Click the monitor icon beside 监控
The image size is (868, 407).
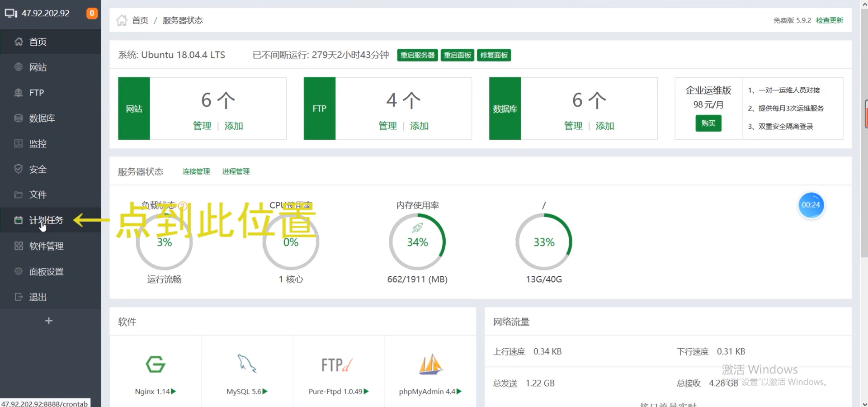click(x=19, y=144)
